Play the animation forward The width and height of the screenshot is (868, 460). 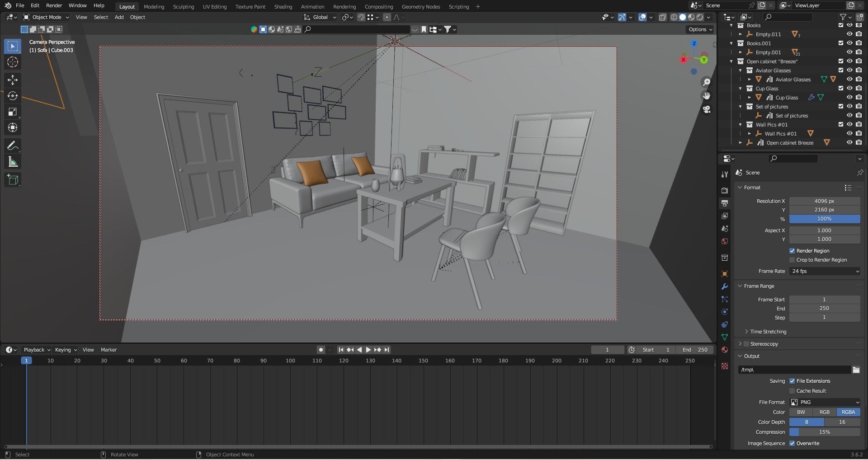pyautogui.click(x=368, y=350)
